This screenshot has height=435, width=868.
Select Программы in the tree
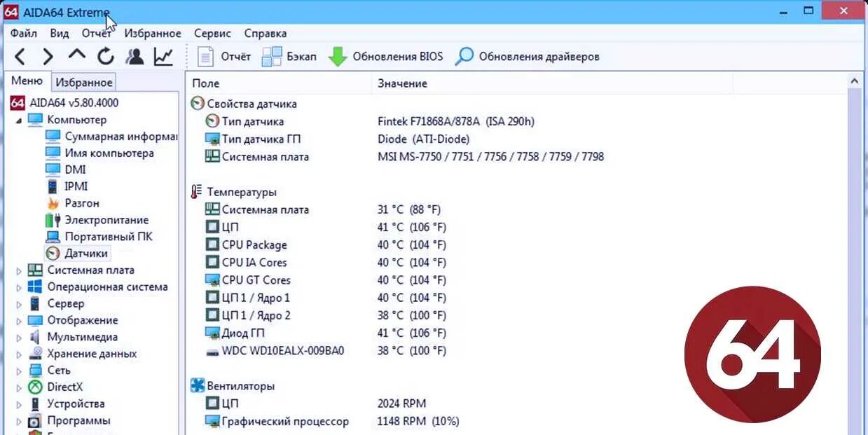(x=78, y=420)
